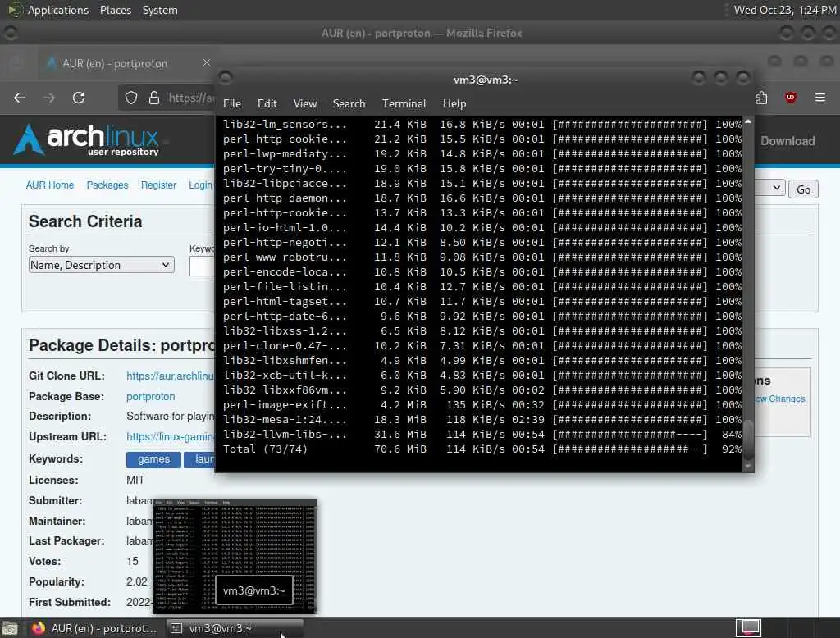Open the Search by dropdown
The image size is (840, 638).
pos(101,265)
